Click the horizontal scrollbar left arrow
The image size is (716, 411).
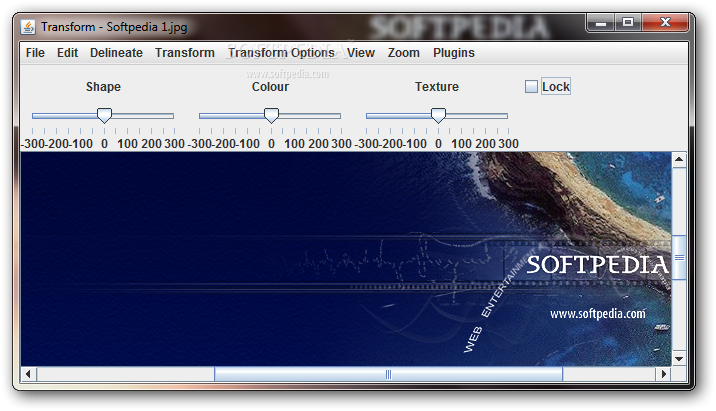pyautogui.click(x=28, y=374)
